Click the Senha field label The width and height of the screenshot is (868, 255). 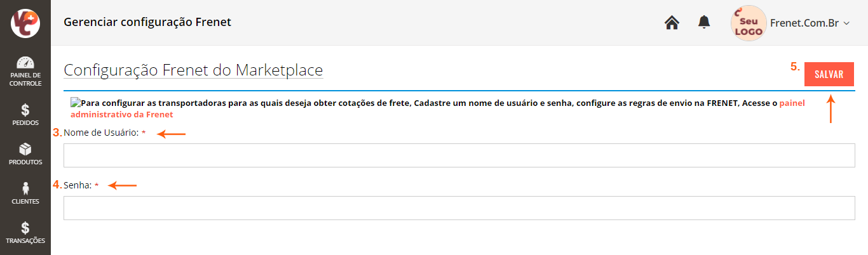tap(78, 185)
